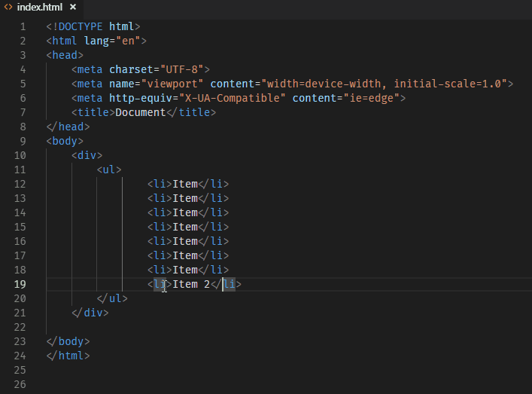This screenshot has height=394, width=532.
Task: Click the "ie=edge" content value
Action: click(x=372, y=98)
